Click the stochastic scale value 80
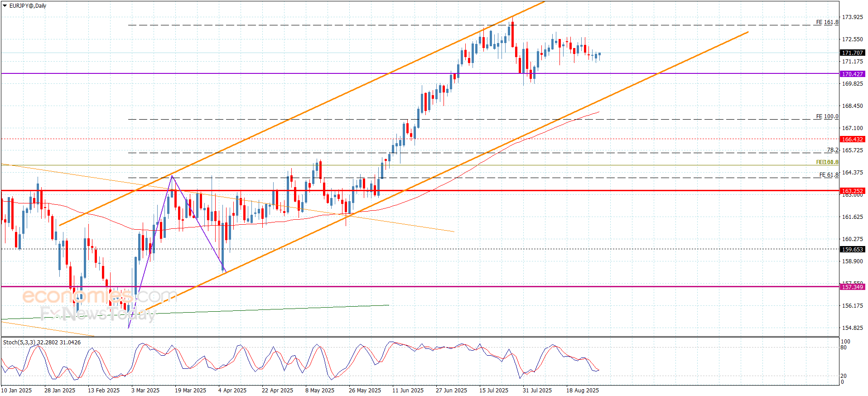868x396 pixels. [x=844, y=348]
